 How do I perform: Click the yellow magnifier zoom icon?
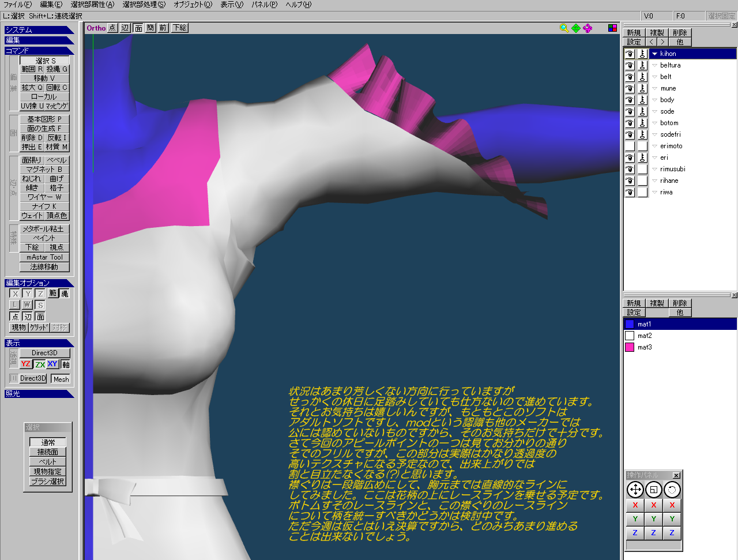564,28
